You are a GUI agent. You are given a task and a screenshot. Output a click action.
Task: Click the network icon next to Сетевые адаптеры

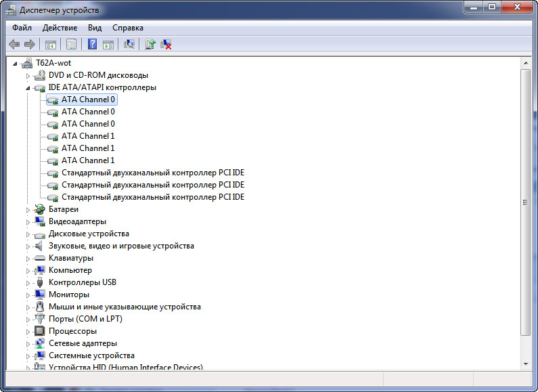click(40, 343)
